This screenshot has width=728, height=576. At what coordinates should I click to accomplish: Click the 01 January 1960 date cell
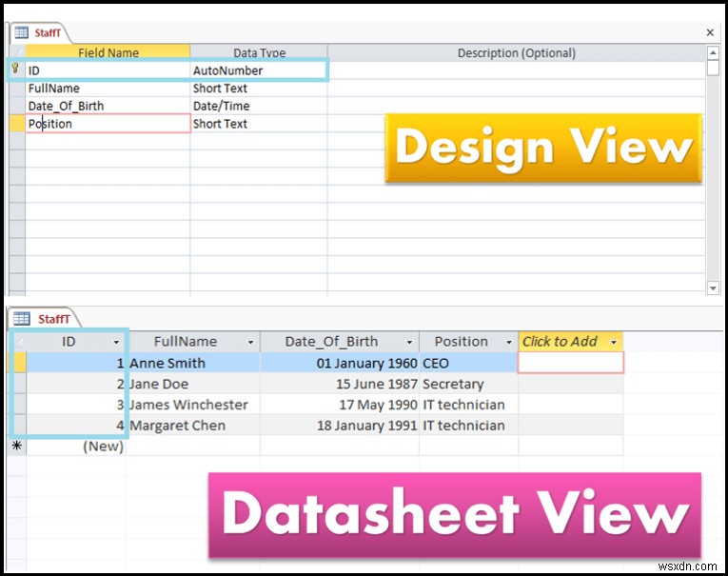click(340, 363)
